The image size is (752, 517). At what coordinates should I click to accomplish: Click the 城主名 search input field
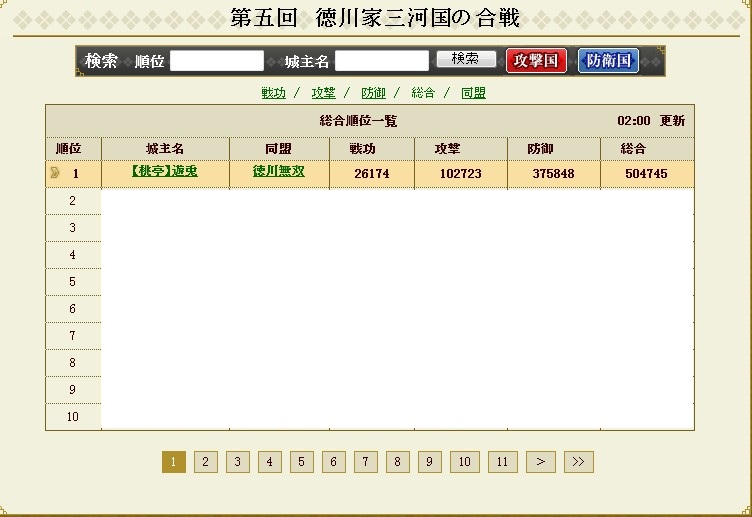pos(382,61)
